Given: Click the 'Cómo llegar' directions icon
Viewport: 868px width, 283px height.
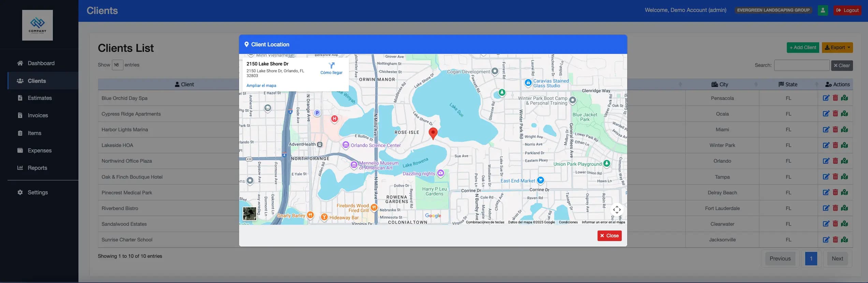Looking at the screenshot, I should (331, 65).
